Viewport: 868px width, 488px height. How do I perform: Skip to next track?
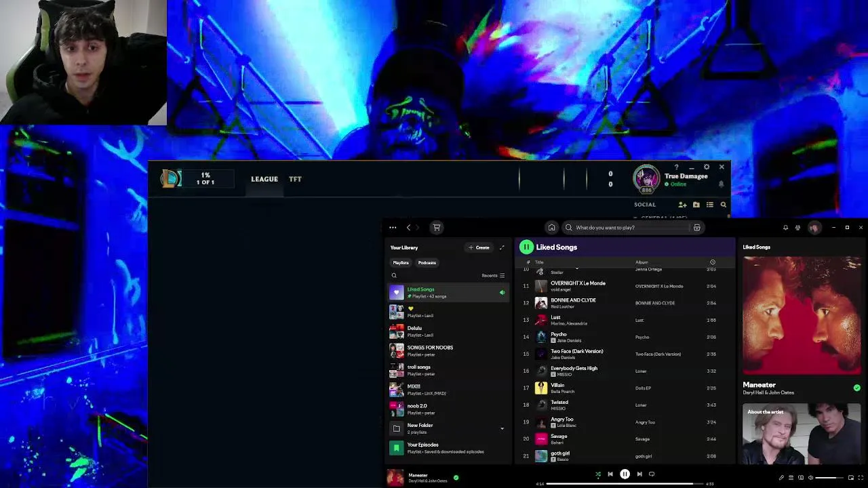[x=639, y=474]
